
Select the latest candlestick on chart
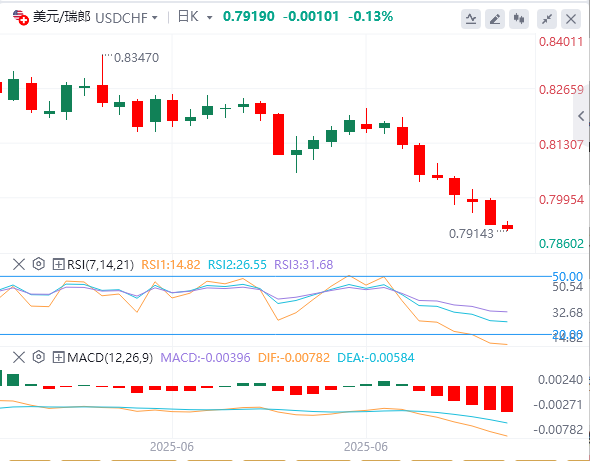(x=508, y=226)
